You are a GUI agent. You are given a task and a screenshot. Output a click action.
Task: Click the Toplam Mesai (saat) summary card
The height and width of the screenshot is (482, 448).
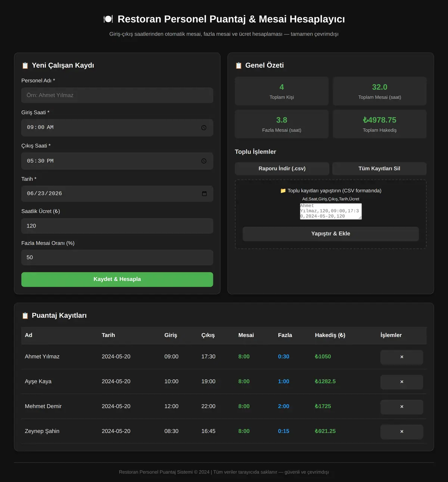point(380,91)
